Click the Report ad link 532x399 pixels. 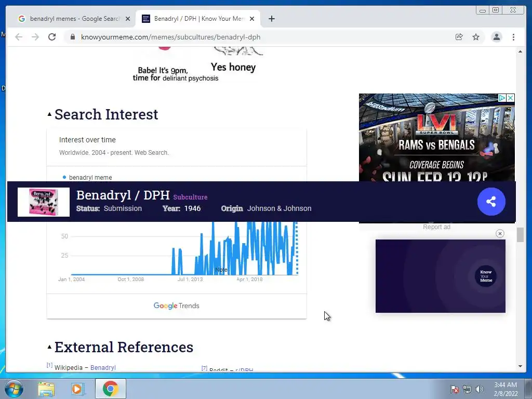[436, 227]
